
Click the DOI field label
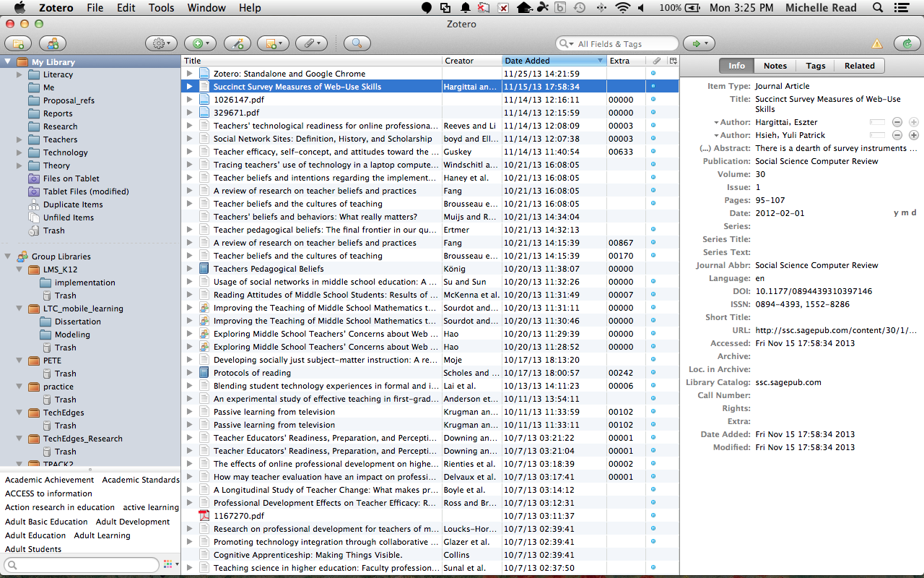pos(742,291)
